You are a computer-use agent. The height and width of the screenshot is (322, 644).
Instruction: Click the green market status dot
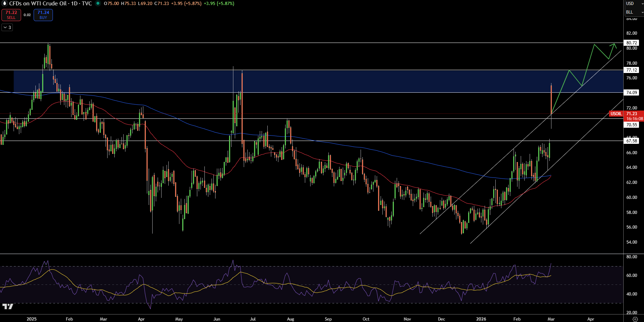(98, 3)
